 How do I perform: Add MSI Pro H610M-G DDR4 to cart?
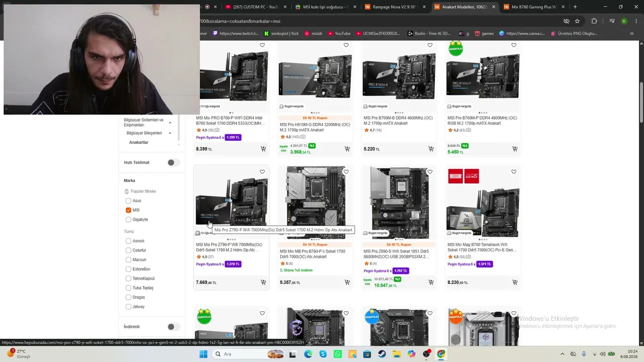[347, 149]
